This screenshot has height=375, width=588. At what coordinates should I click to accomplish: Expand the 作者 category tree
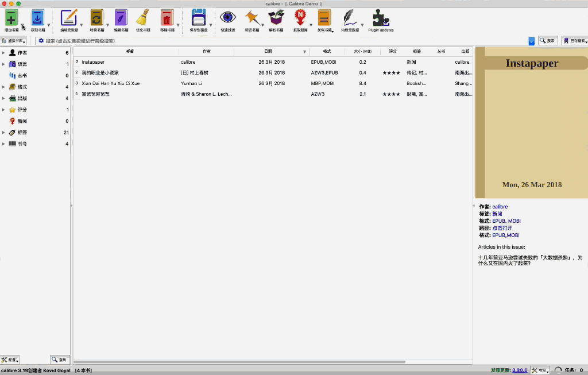tap(3, 52)
